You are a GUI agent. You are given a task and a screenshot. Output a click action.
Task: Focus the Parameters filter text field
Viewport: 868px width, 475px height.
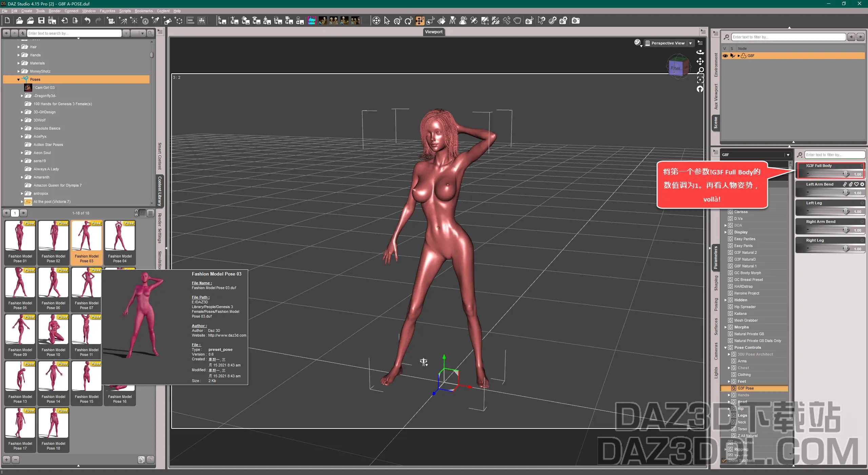tap(835, 155)
